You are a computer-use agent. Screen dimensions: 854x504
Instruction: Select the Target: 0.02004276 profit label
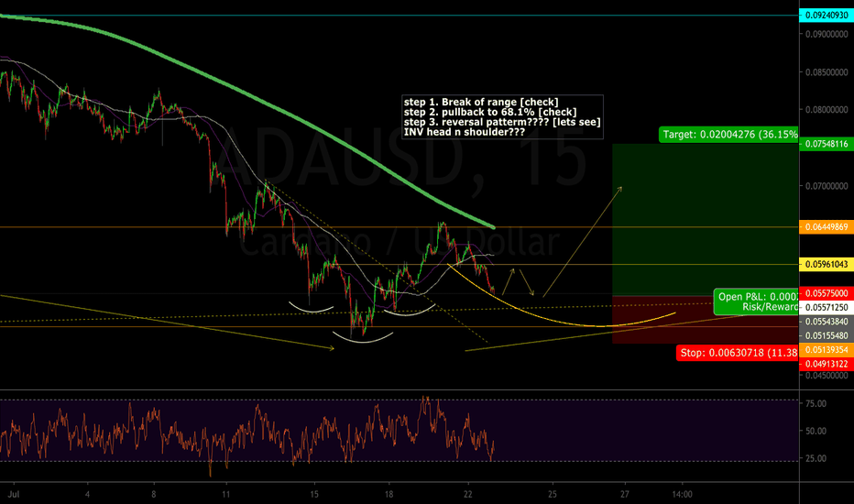point(728,135)
